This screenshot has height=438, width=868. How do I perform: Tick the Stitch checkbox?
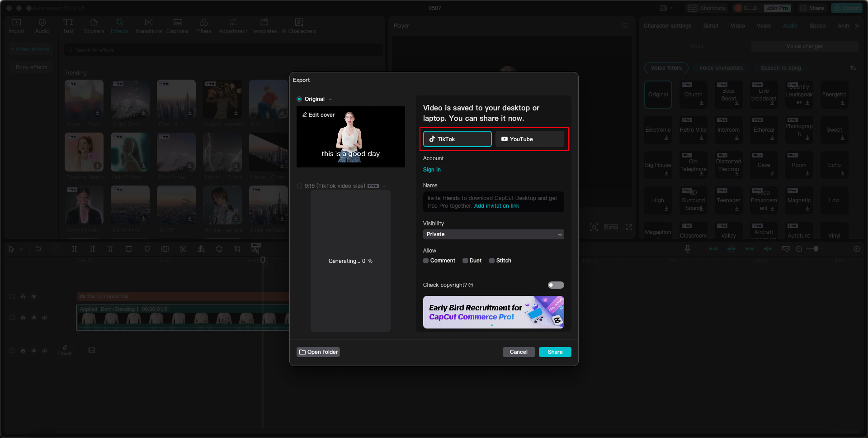tap(492, 261)
